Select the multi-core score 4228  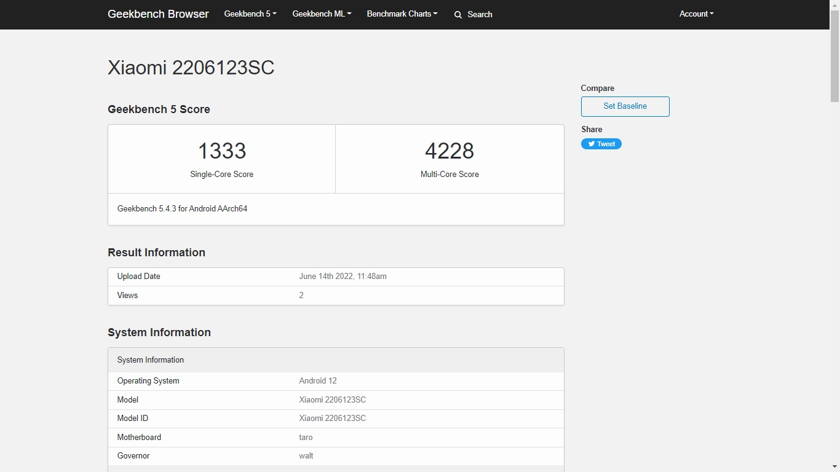tap(449, 151)
